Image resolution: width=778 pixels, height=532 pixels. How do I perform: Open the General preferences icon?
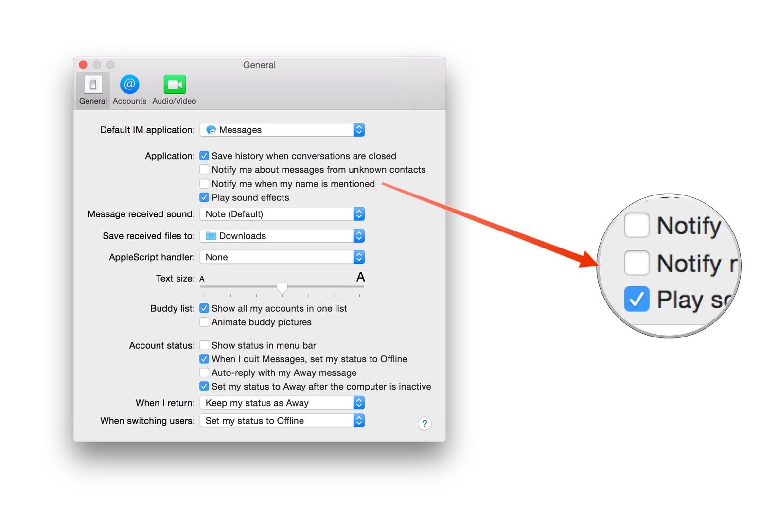93,86
